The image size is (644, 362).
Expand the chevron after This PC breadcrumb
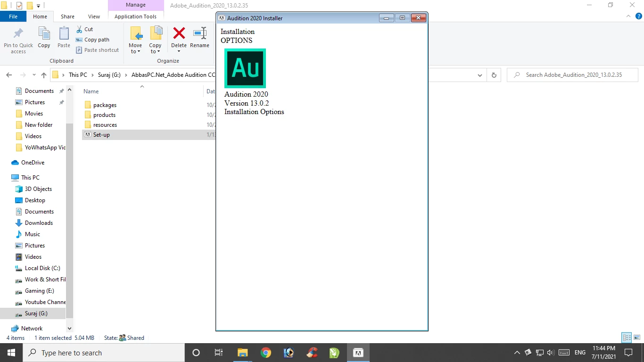(92, 75)
